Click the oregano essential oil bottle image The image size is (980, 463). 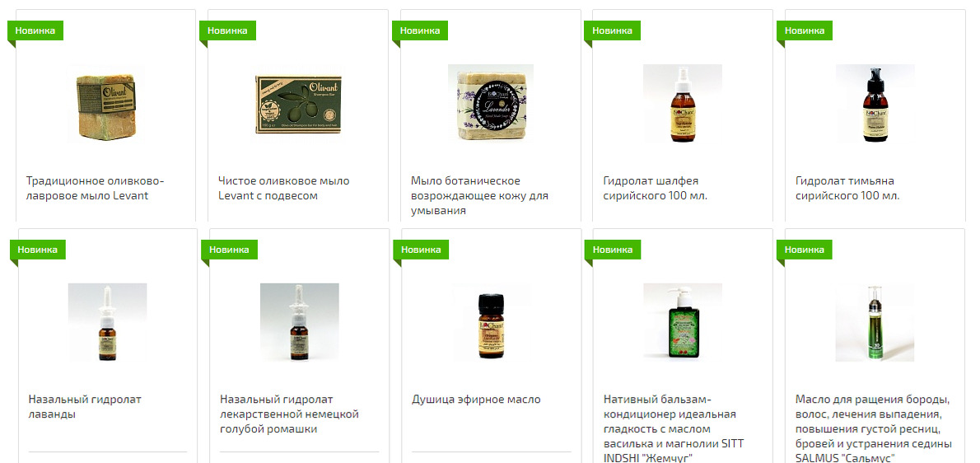click(x=492, y=322)
